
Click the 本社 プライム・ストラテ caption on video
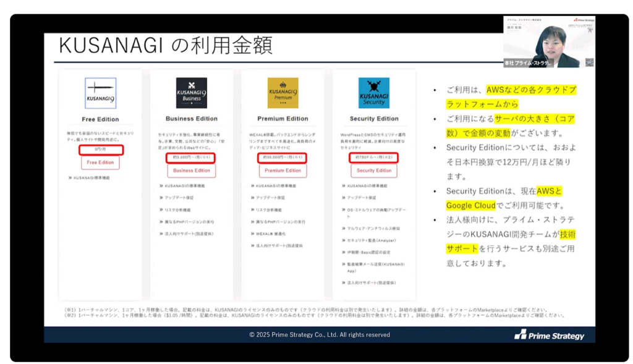click(x=528, y=64)
